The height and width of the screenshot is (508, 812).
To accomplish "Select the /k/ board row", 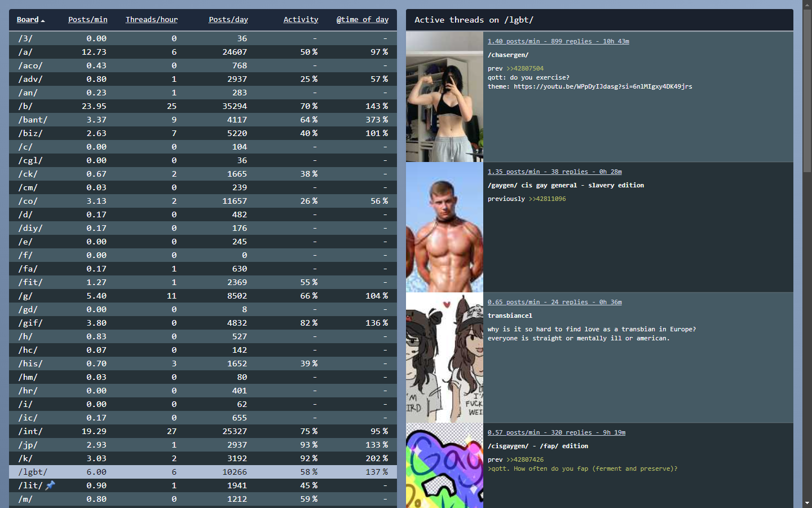I will 203,458.
